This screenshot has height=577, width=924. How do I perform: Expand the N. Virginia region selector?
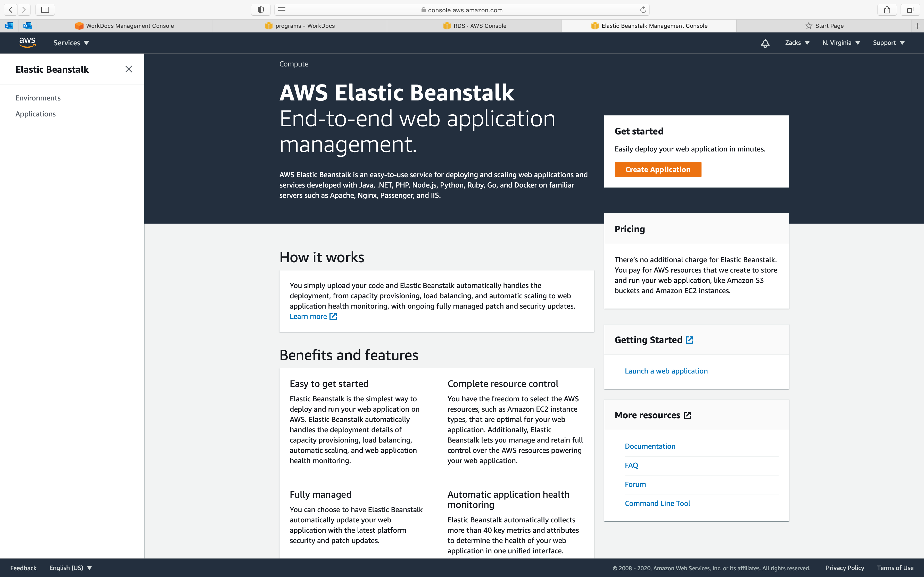[841, 43]
